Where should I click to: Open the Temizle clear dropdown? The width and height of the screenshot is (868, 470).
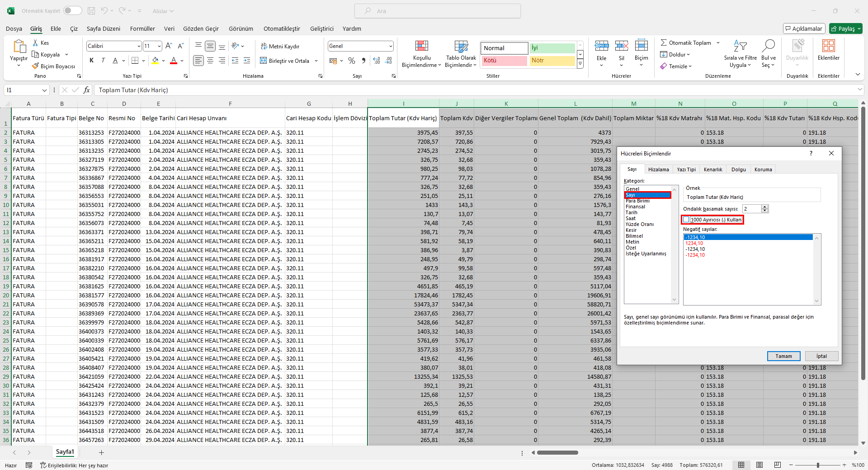click(676, 66)
